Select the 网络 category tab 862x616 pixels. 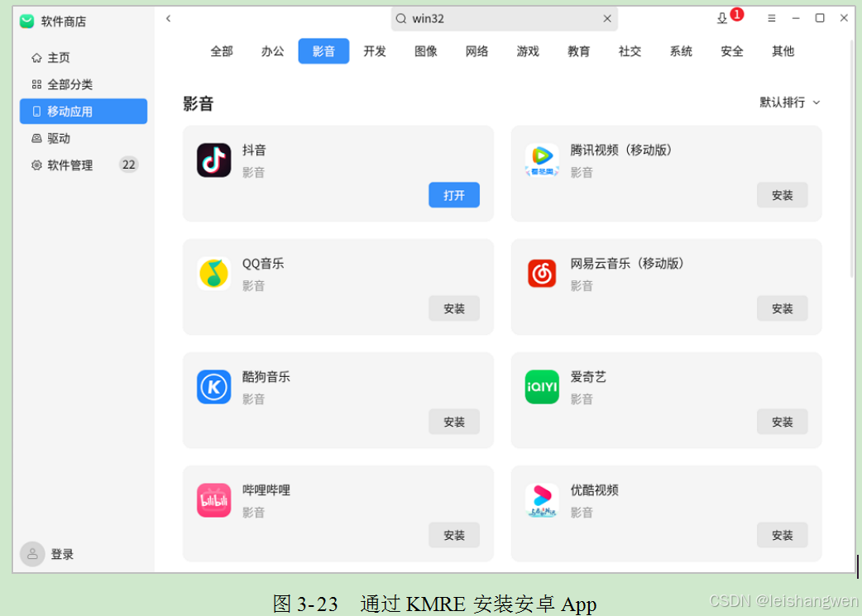tap(476, 51)
